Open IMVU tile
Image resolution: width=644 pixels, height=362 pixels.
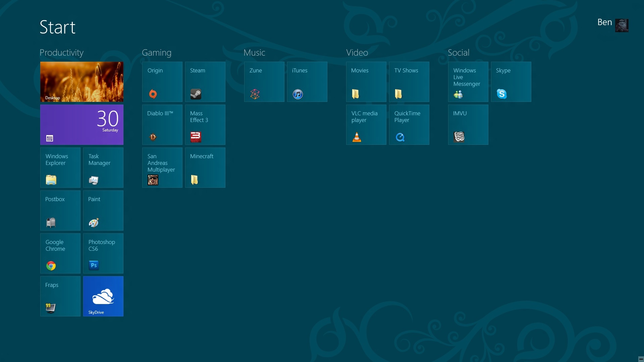[468, 125]
